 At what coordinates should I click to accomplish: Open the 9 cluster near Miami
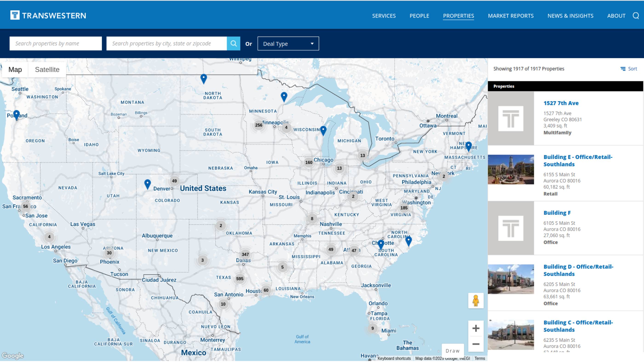[373, 329]
